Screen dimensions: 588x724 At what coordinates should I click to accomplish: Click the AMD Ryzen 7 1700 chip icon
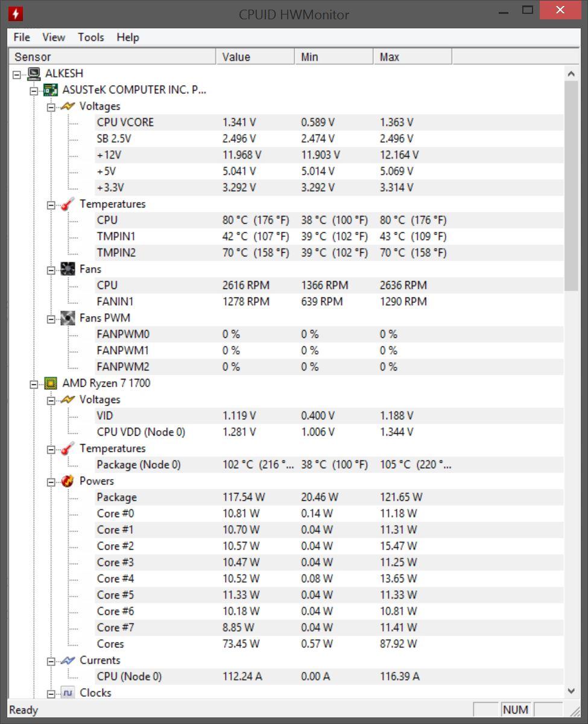[x=51, y=383]
